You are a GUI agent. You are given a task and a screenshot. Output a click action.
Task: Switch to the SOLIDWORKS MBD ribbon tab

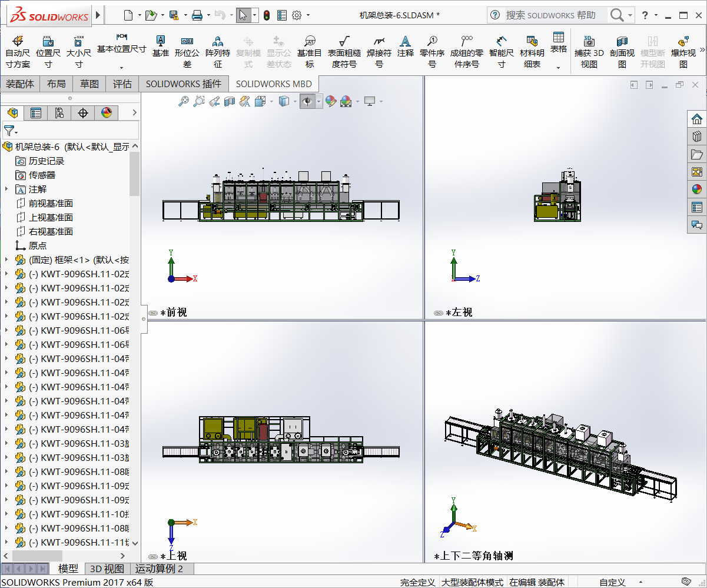pyautogui.click(x=273, y=84)
